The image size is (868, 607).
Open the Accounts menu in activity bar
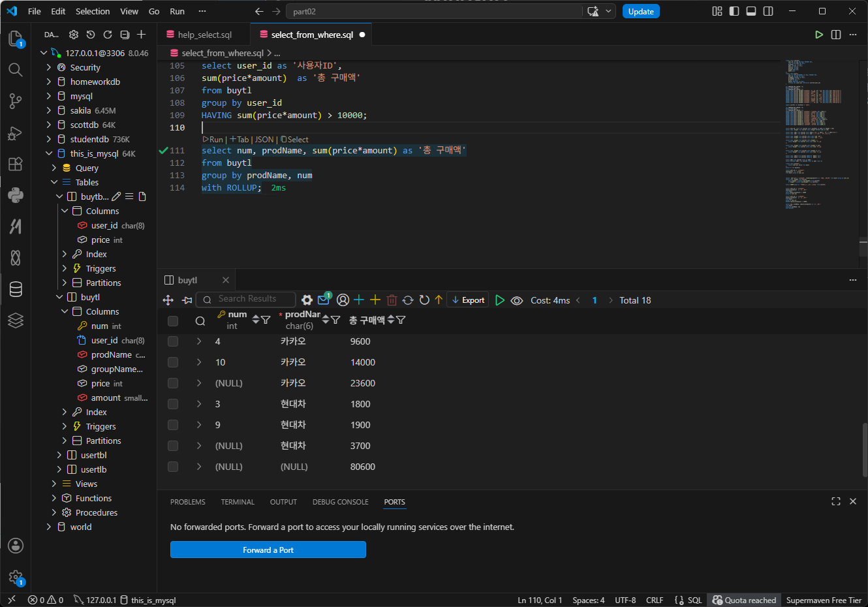click(x=16, y=546)
